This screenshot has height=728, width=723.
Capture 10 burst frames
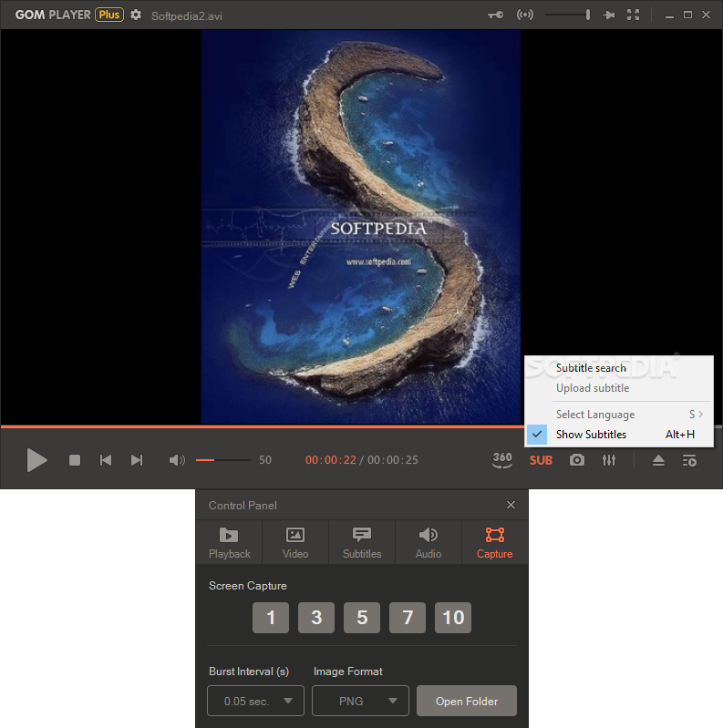tap(453, 618)
